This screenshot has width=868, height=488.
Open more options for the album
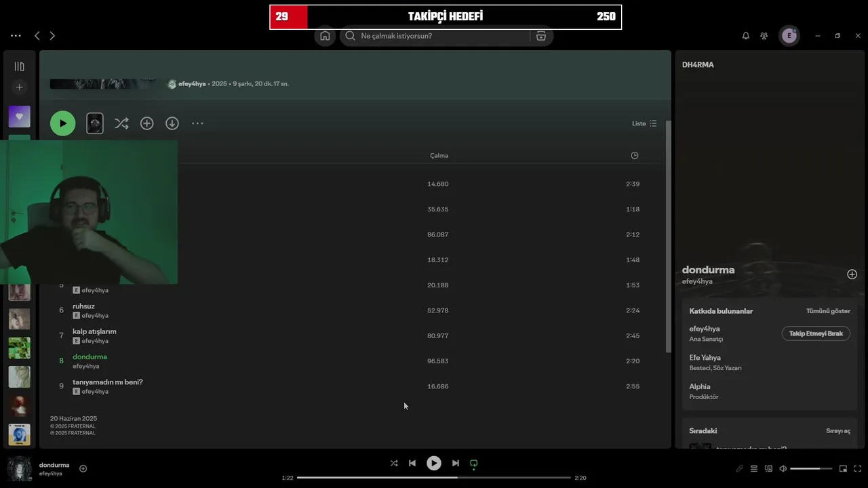point(197,123)
